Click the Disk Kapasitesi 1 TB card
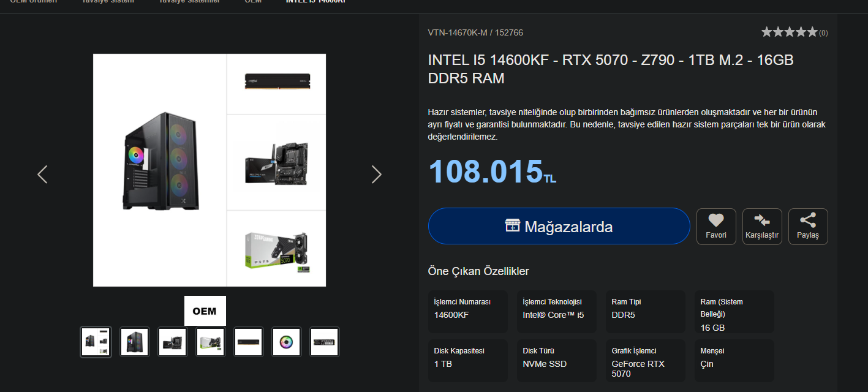 tap(468, 361)
